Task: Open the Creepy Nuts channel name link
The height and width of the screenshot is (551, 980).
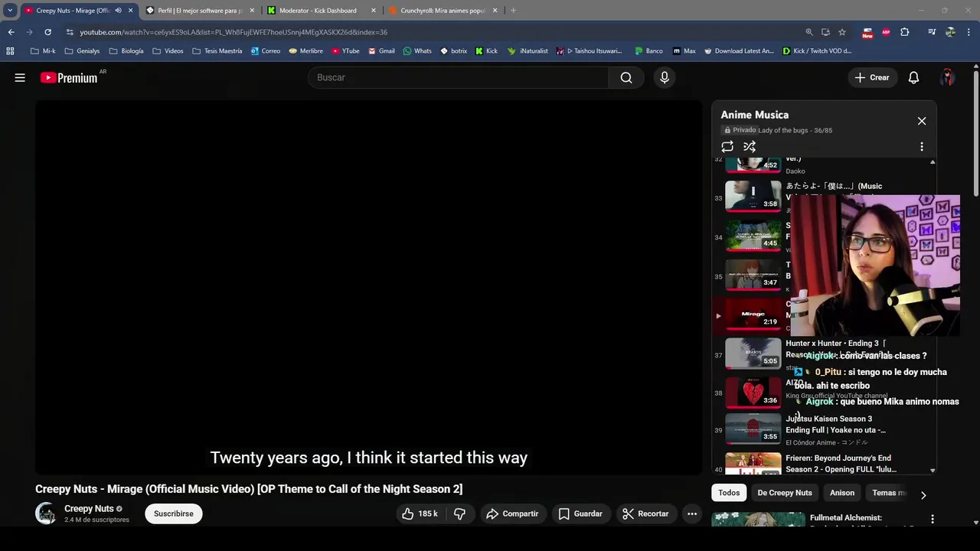Action: tap(89, 509)
